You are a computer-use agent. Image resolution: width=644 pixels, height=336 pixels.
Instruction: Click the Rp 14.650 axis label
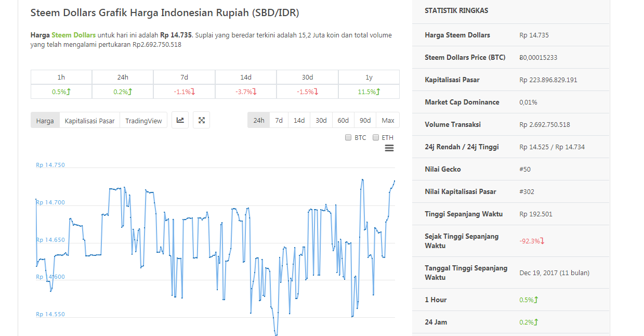pyautogui.click(x=50, y=240)
